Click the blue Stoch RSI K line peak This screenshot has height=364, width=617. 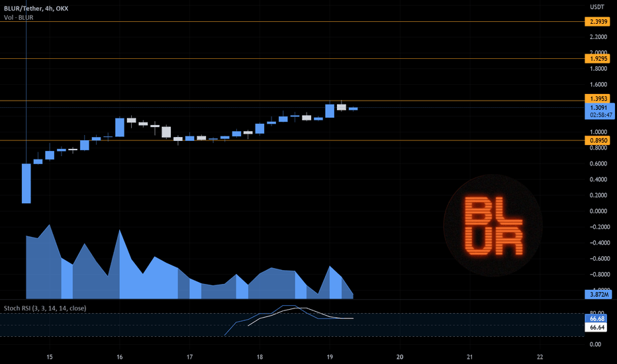(x=289, y=305)
